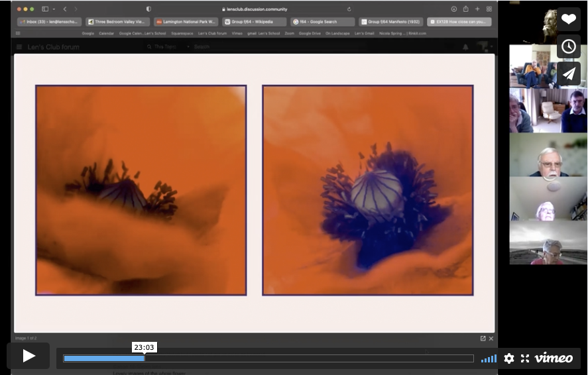This screenshot has height=375, width=588.
Task: Reload the page in Safari
Action: click(349, 9)
